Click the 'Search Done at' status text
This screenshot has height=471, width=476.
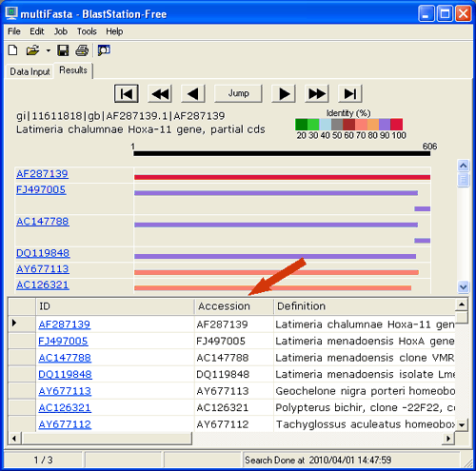(x=318, y=460)
